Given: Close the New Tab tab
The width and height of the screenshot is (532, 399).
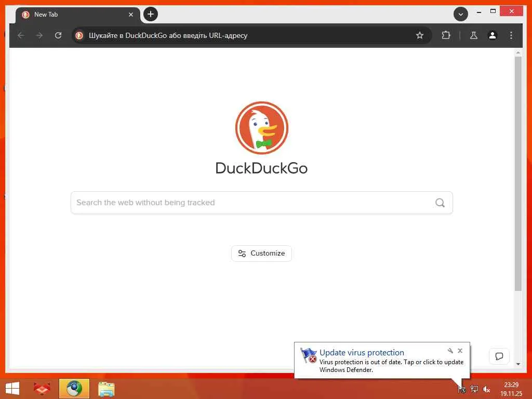Looking at the screenshot, I should coord(130,15).
